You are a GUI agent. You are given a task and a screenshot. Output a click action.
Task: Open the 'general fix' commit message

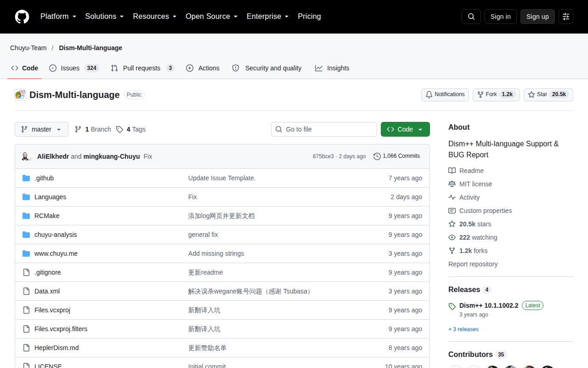203,235
